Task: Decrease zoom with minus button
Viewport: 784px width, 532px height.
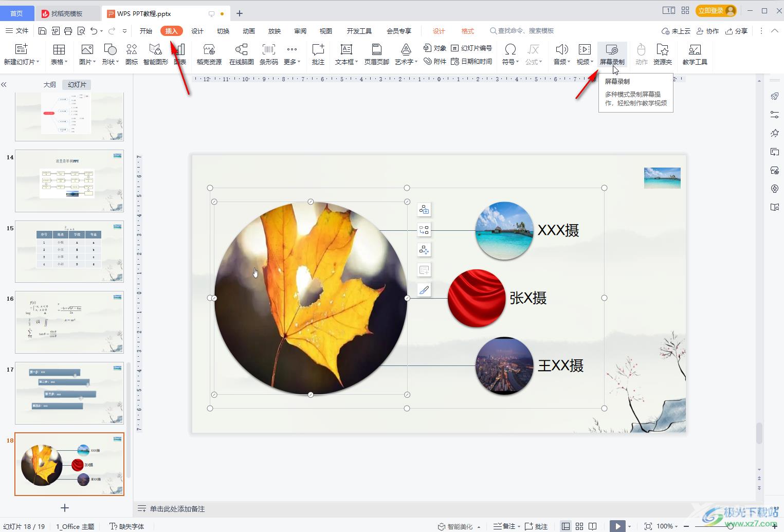Action: click(x=686, y=526)
